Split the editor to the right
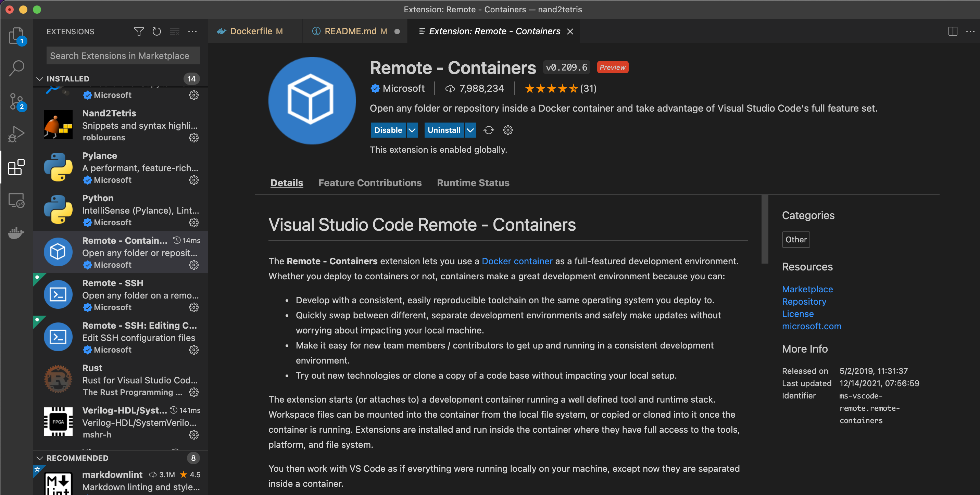 (x=952, y=31)
